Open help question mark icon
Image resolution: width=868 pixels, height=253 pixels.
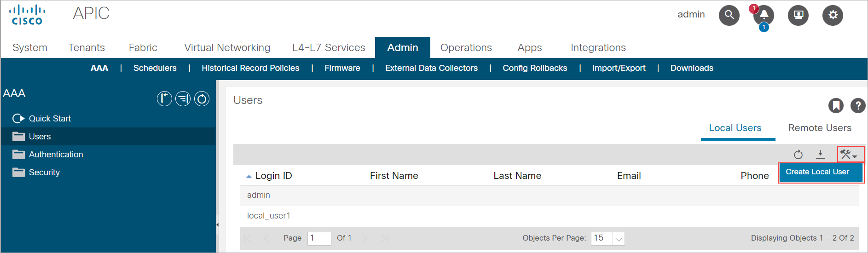(x=857, y=105)
